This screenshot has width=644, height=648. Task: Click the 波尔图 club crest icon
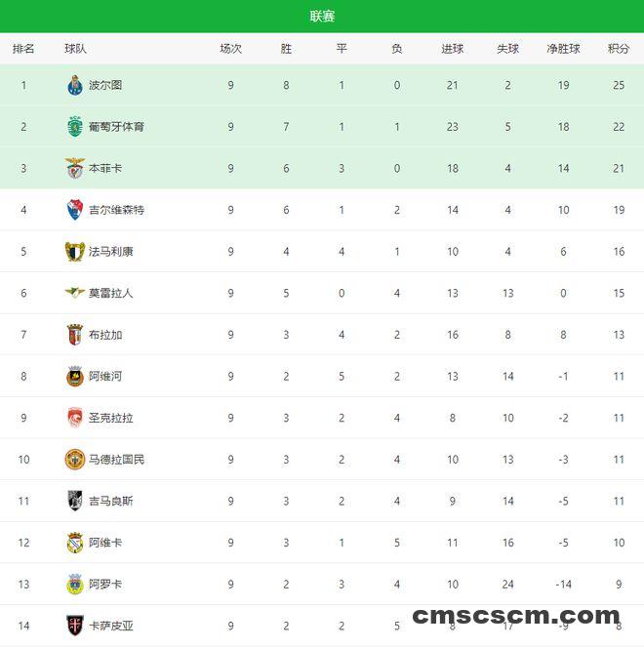click(75, 85)
